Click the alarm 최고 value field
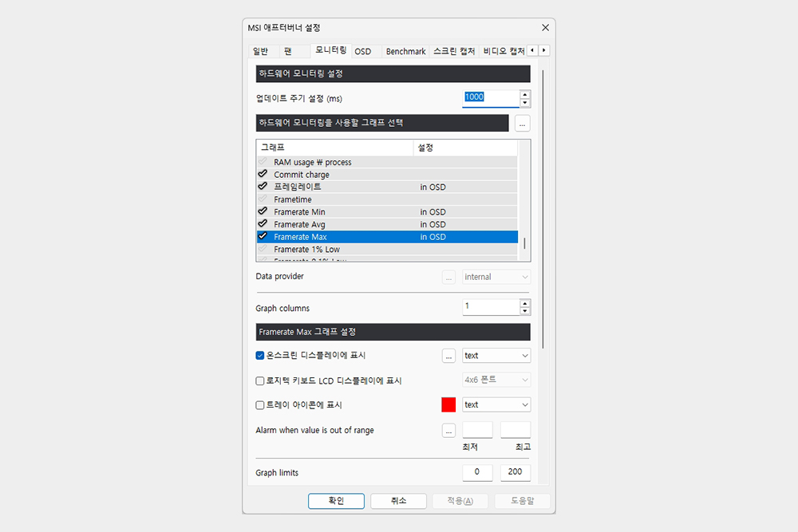 [516, 430]
